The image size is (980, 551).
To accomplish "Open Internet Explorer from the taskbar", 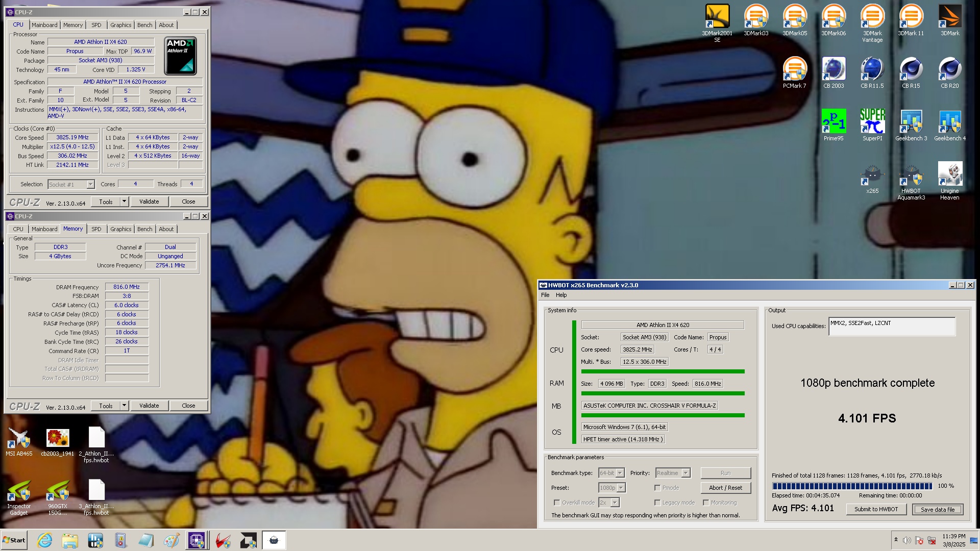I will tap(45, 540).
